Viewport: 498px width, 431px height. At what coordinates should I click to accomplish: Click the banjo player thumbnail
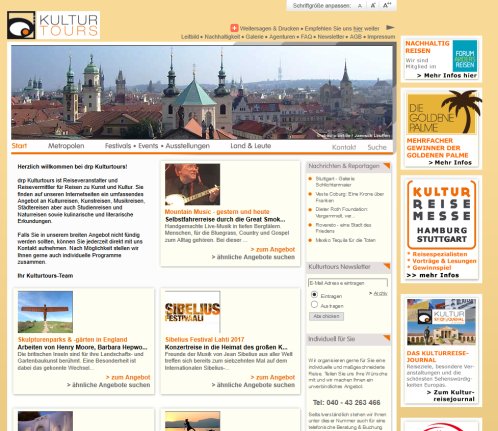[192, 184]
